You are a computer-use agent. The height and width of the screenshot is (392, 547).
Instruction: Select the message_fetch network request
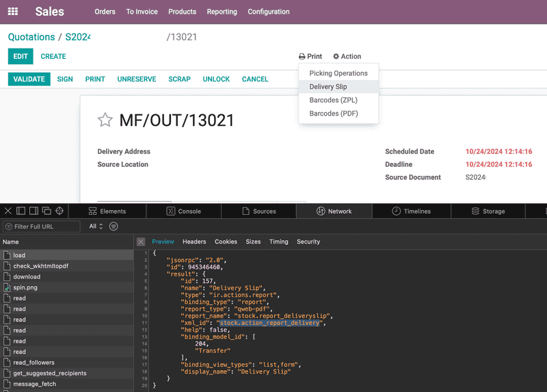coord(67,384)
